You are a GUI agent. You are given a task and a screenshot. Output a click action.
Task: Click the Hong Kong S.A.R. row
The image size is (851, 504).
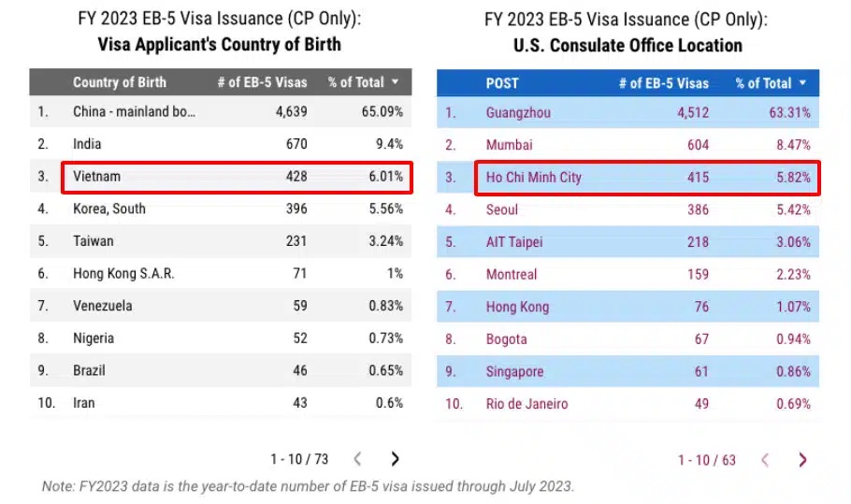[x=124, y=274]
